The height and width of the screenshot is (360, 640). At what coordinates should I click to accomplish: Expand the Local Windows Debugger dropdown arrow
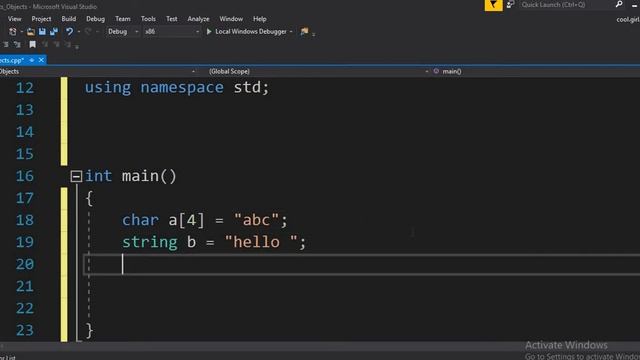(x=291, y=31)
